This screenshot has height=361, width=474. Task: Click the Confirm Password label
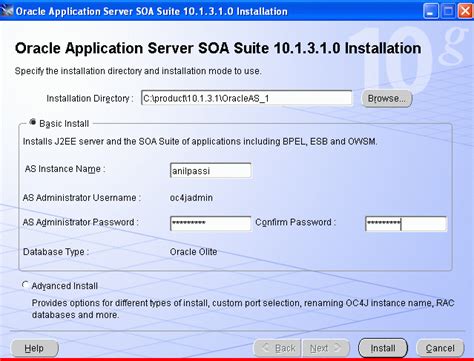[295, 222]
